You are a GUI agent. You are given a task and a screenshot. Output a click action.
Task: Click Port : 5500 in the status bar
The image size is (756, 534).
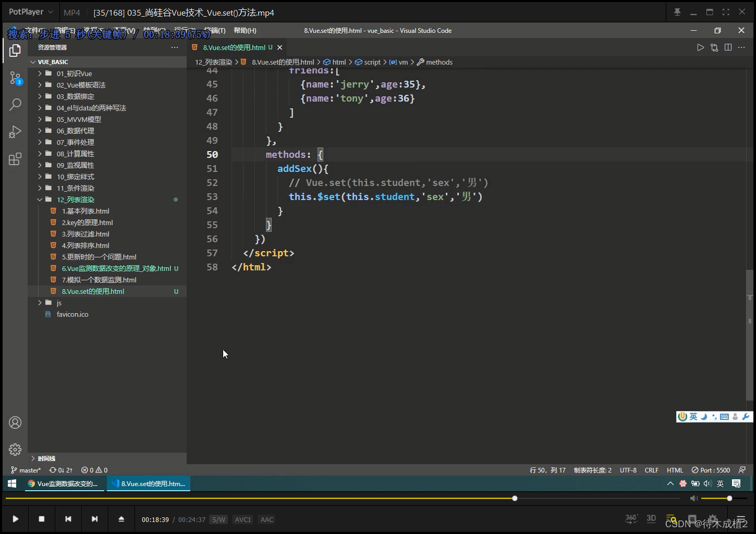tap(711, 470)
